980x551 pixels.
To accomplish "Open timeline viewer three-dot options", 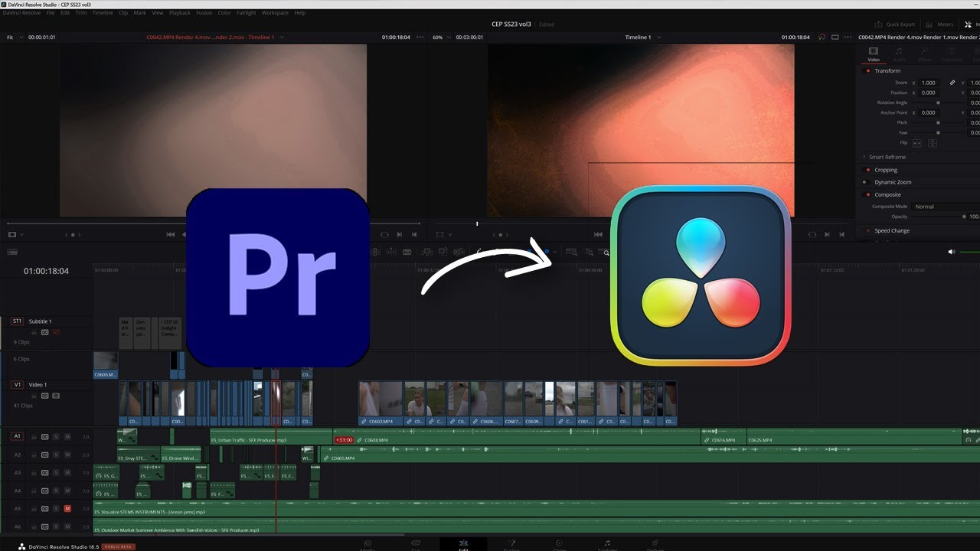I will click(x=848, y=37).
